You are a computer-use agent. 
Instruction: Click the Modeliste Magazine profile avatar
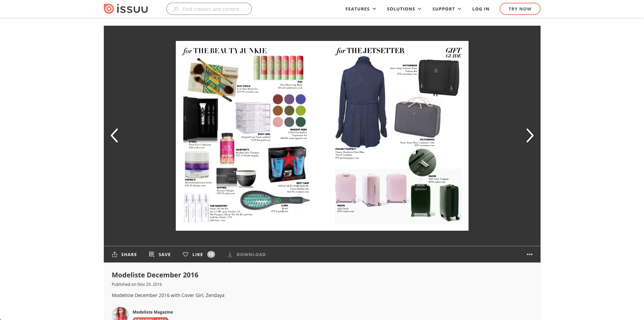pos(120,314)
